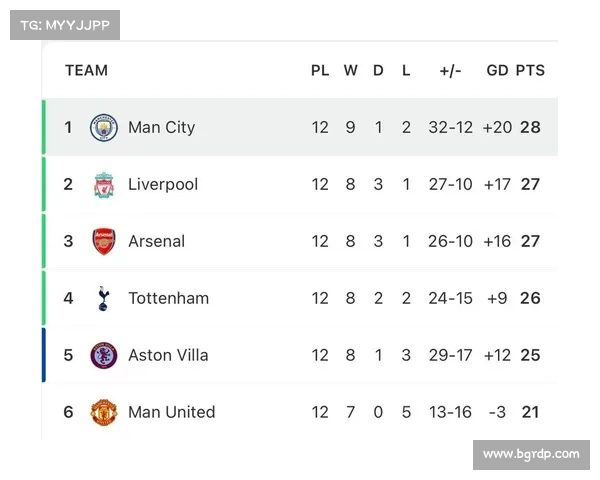This screenshot has height=480, width=600.
Task: Click the Arsenal club crest
Action: pos(104,242)
